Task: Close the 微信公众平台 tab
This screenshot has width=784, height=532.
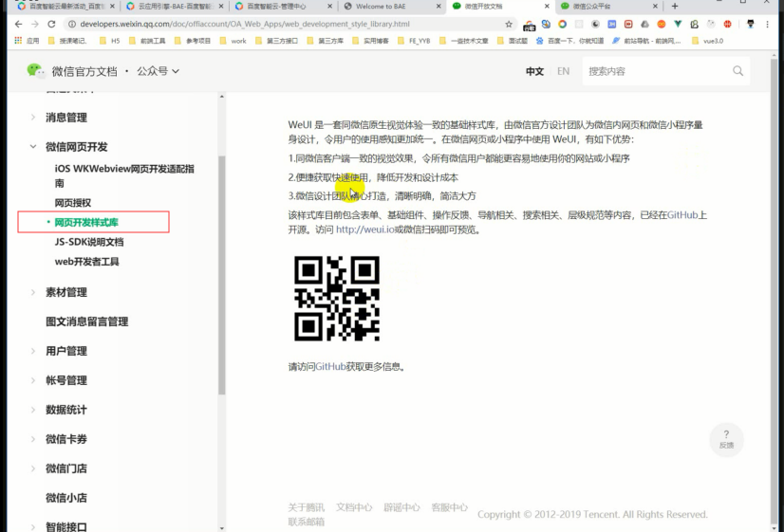Action: (x=655, y=6)
